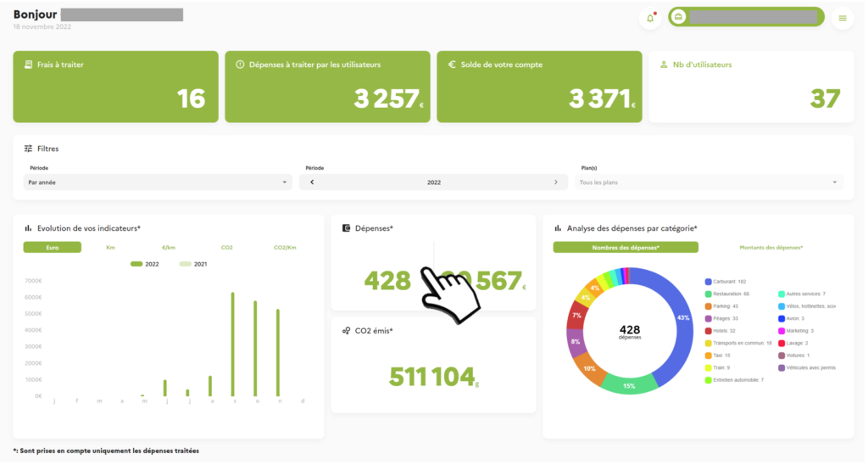The width and height of the screenshot is (868, 465).
Task: Select the Nombres des dépenses tab
Action: click(x=626, y=248)
